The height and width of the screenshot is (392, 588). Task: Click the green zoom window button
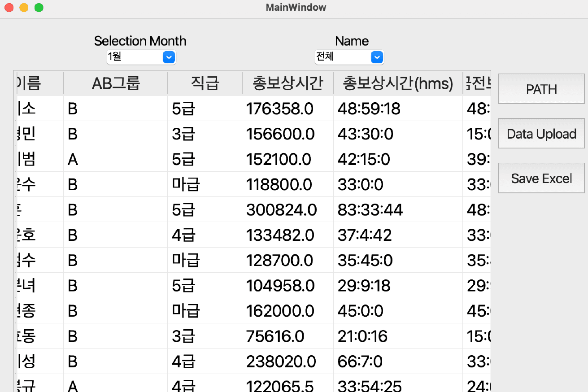pyautogui.click(x=39, y=8)
